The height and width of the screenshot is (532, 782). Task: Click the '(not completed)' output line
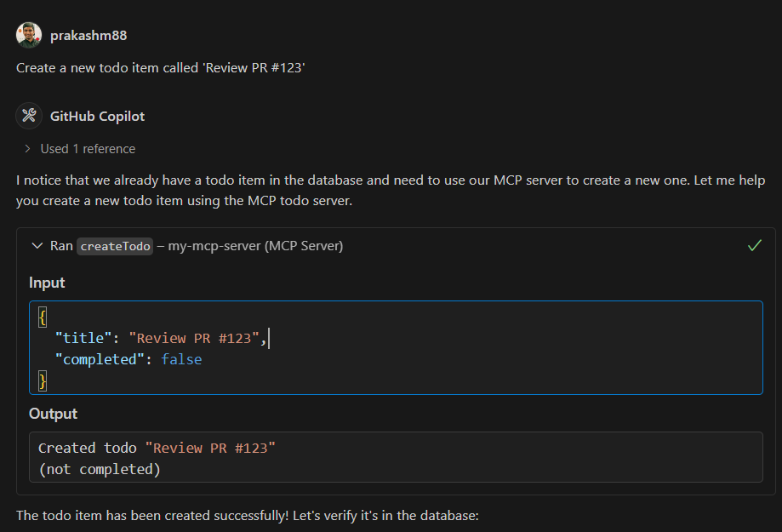coord(100,469)
